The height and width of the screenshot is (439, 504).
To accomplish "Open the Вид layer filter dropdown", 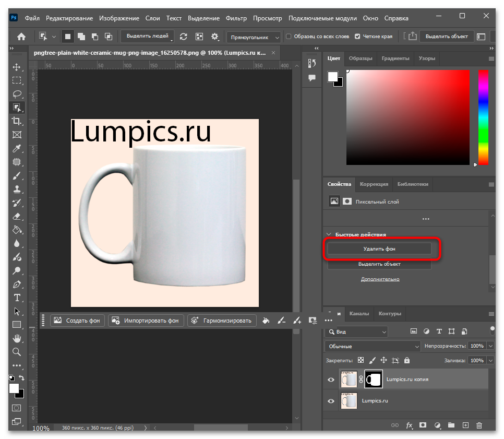I will [356, 331].
